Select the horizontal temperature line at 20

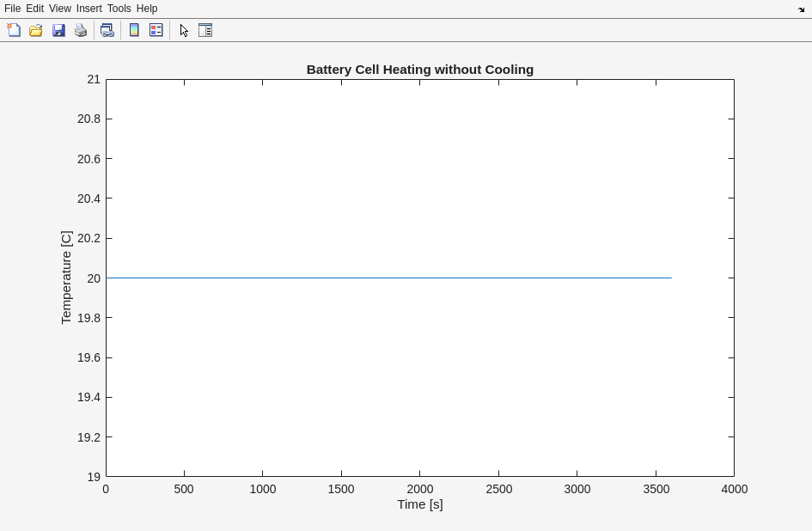(x=387, y=278)
